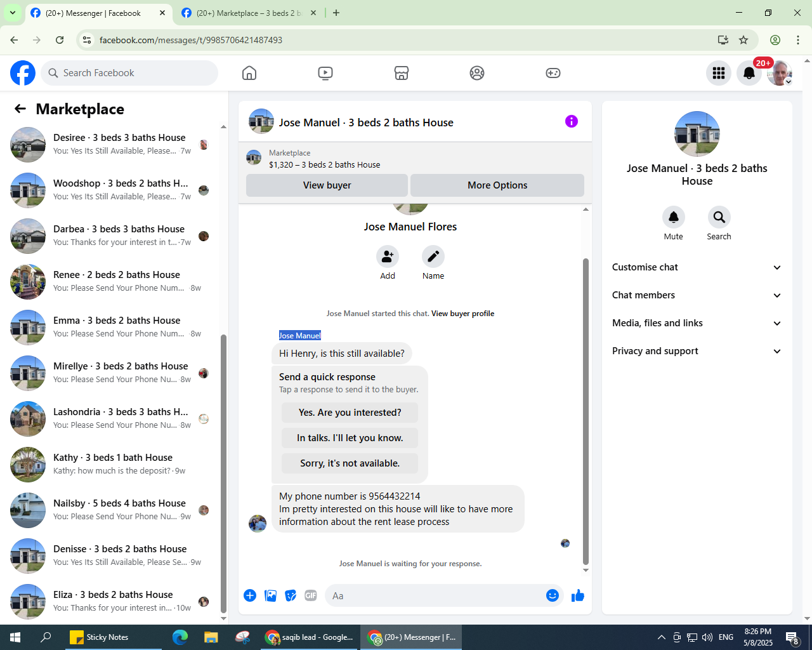Open Nailsby 5 beds 4 baths conversation

coord(112,510)
